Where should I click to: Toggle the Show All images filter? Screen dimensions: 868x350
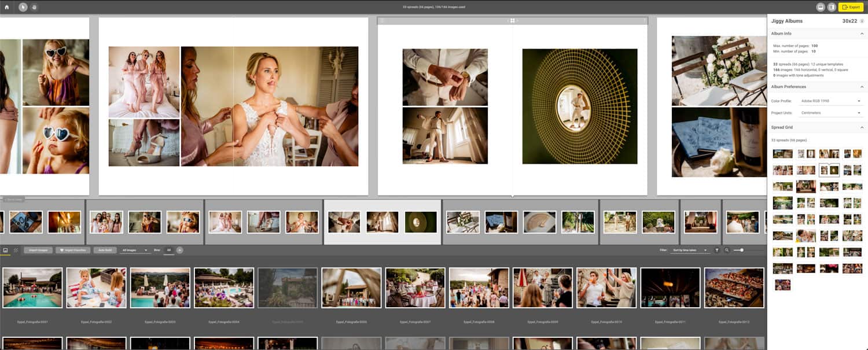coord(169,250)
